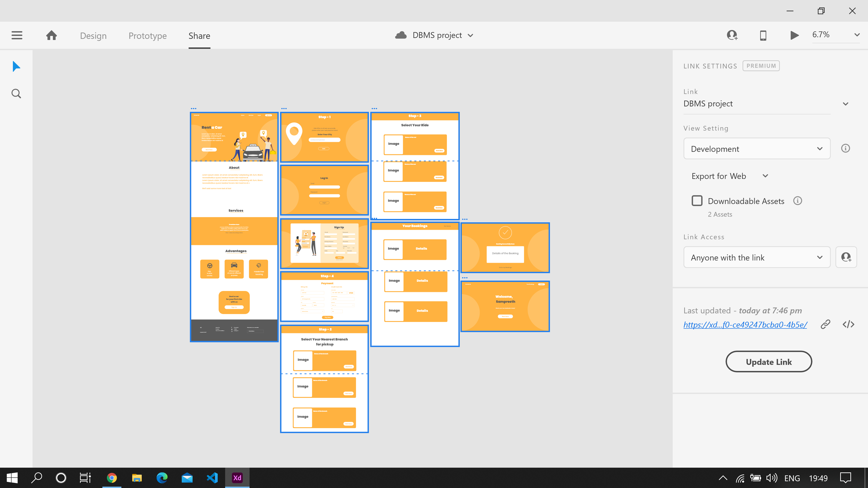The height and width of the screenshot is (488, 868).
Task: Switch to the Prototype tab
Action: click(x=148, y=35)
